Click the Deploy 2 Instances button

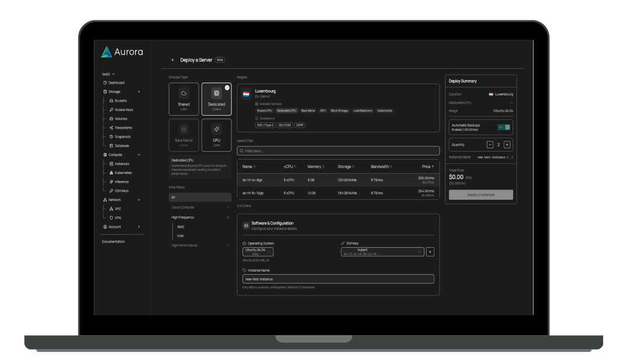tap(480, 195)
